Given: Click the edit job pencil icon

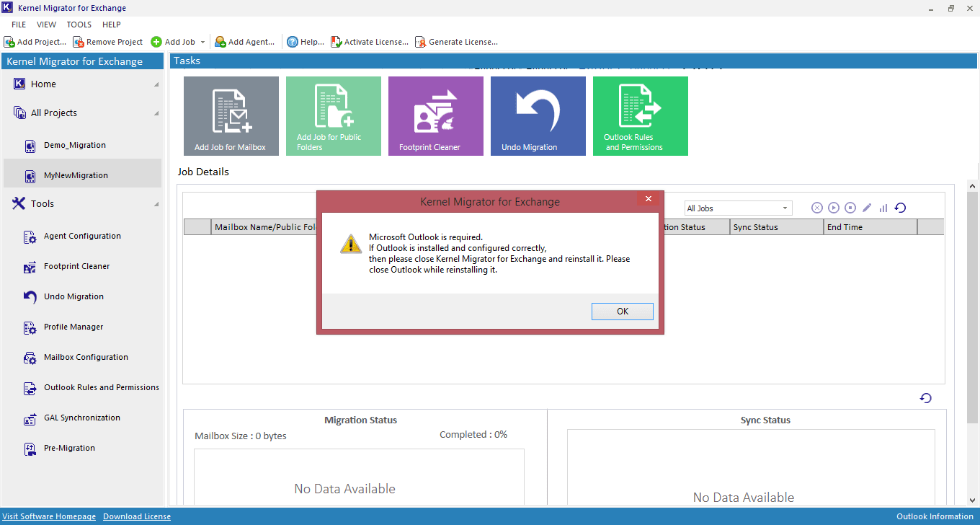Looking at the screenshot, I should (867, 208).
